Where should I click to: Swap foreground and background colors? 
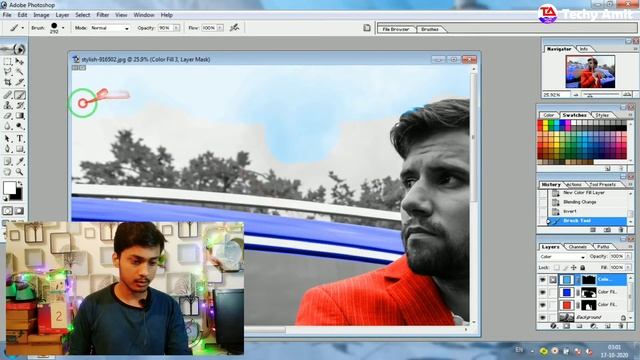coord(20,184)
